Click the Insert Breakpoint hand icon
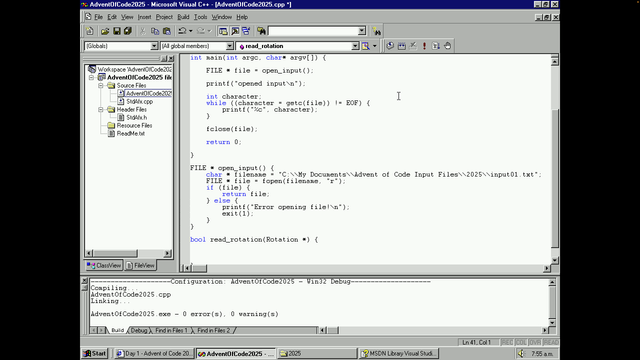 tap(448, 46)
